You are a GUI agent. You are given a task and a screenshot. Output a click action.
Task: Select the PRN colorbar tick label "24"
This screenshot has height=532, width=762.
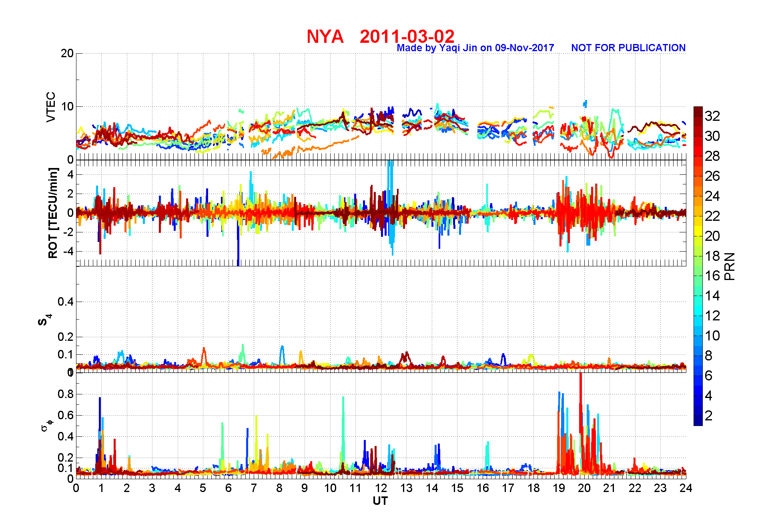712,196
